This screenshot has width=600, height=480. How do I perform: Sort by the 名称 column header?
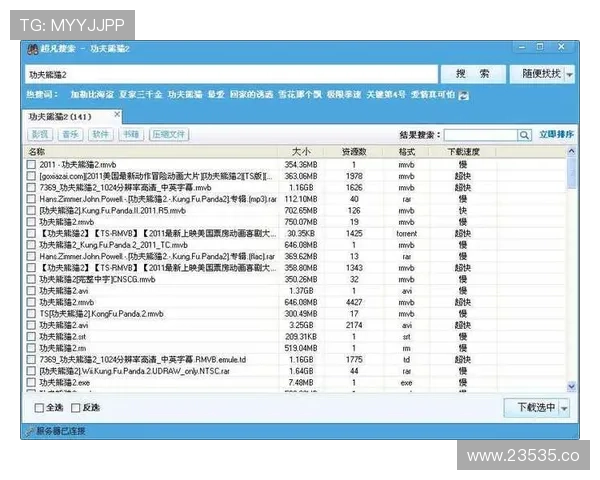[151, 152]
